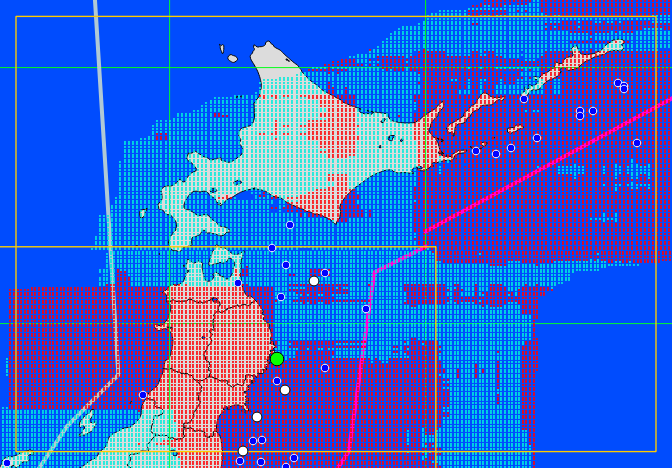
Task: Select the blue dot in the bay south of Hokkaido
Action: (x=290, y=225)
